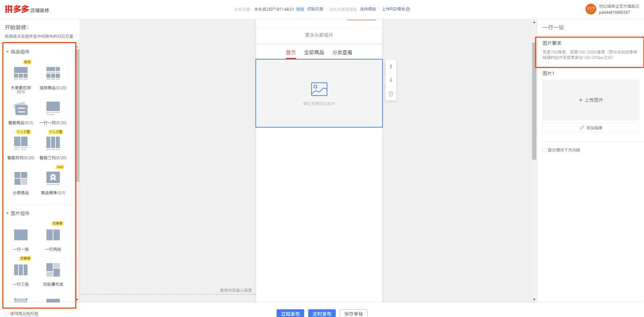Select the 大家都在拼 product component icon
This screenshot has height=317, width=644.
coord(21,73)
